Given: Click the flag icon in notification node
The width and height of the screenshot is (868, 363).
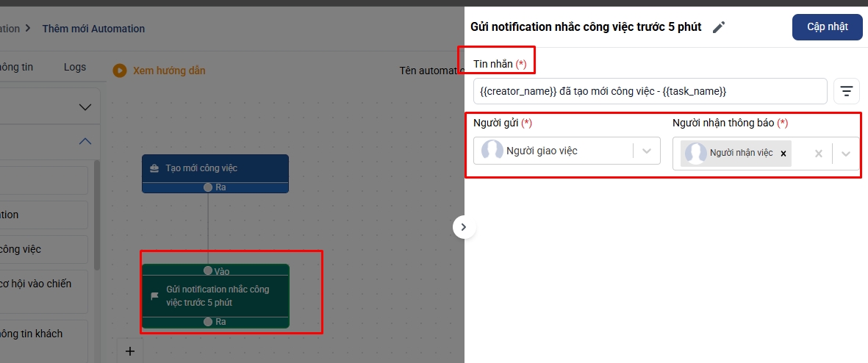Looking at the screenshot, I should coord(154,296).
